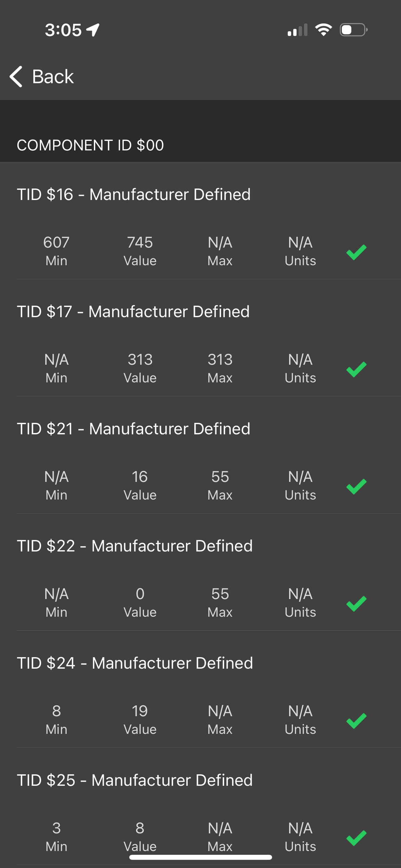Screen dimensions: 401x868
Task: Open TID $17 - Manufacturer Defined row
Action: pyautogui.click(x=133, y=311)
